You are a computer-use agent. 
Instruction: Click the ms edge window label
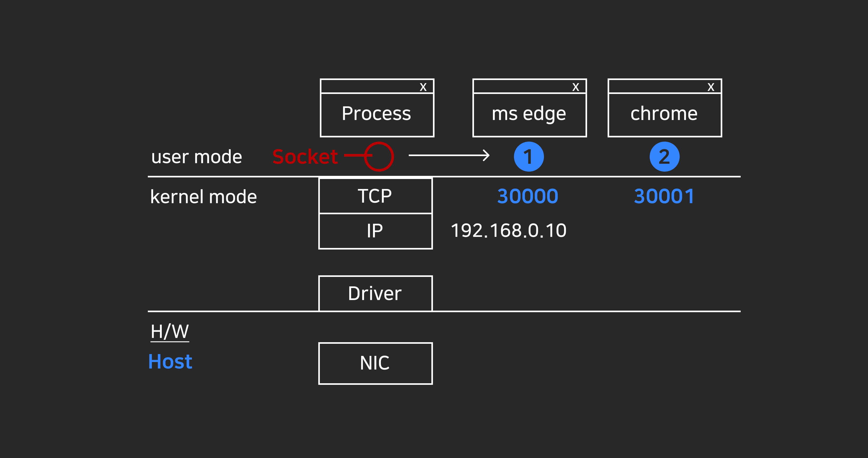tap(529, 114)
